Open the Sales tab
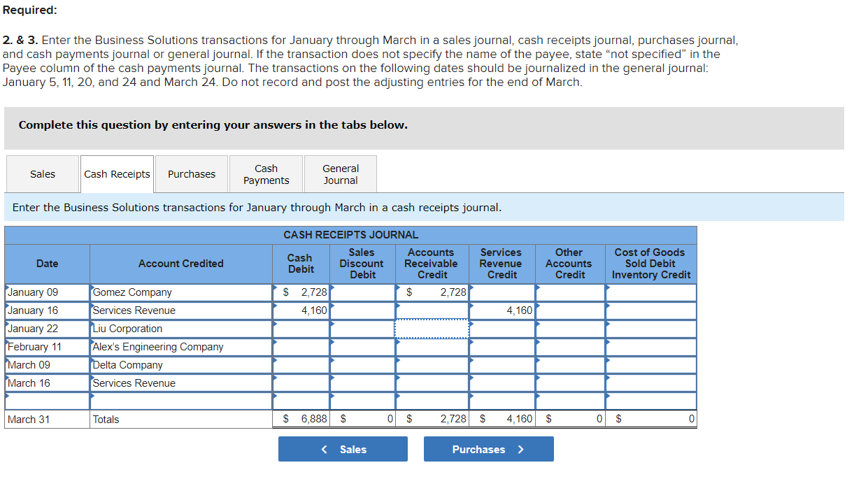The width and height of the screenshot is (868, 500). tap(43, 174)
